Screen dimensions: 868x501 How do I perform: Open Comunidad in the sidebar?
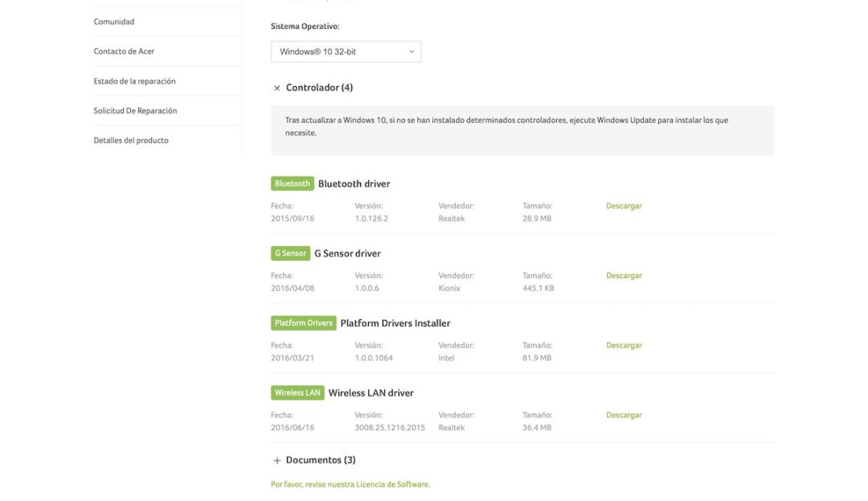(114, 22)
